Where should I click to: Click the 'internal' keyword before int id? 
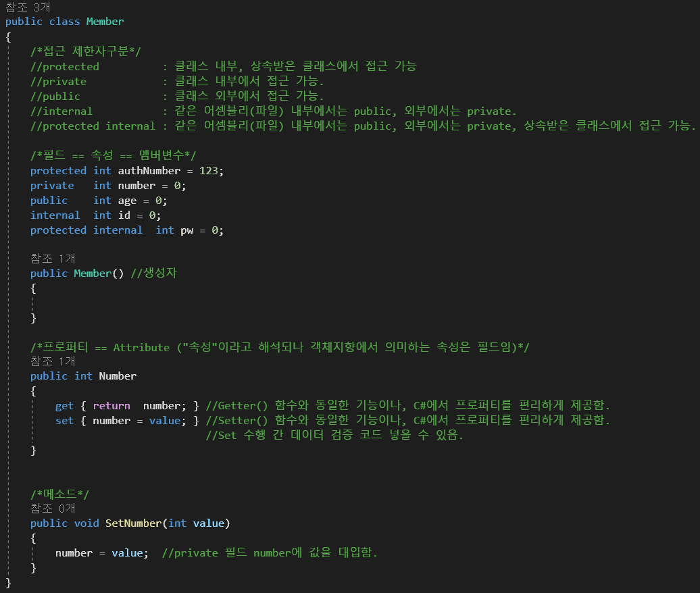(55, 215)
